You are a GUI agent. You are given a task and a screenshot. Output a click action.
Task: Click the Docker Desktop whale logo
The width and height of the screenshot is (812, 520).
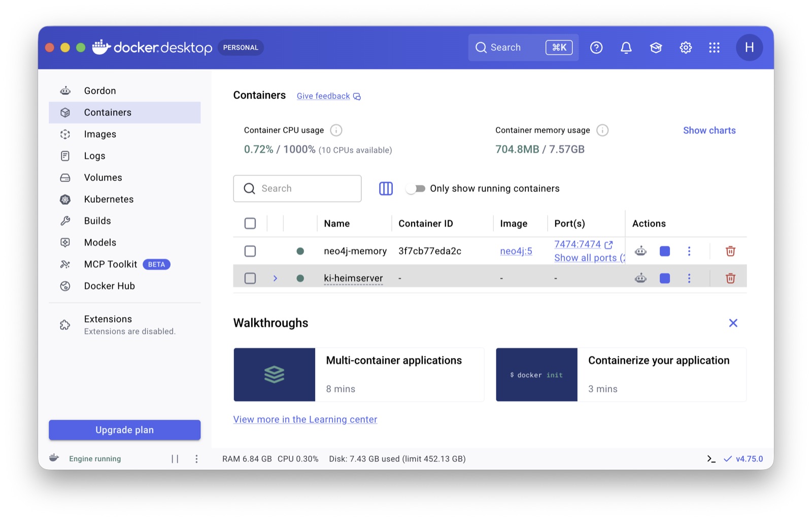point(101,47)
